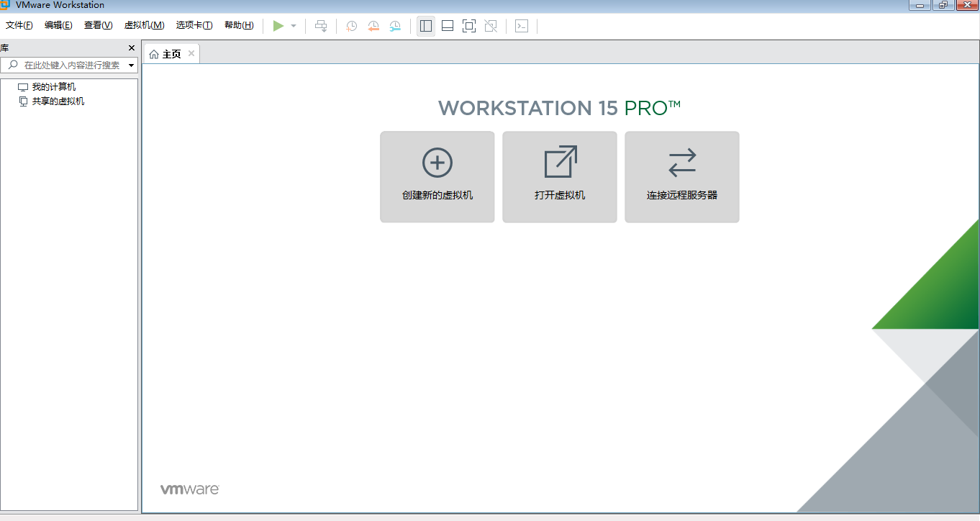Toggle the library sidebar view icon
Screen dimensions: 980x521
click(426, 26)
